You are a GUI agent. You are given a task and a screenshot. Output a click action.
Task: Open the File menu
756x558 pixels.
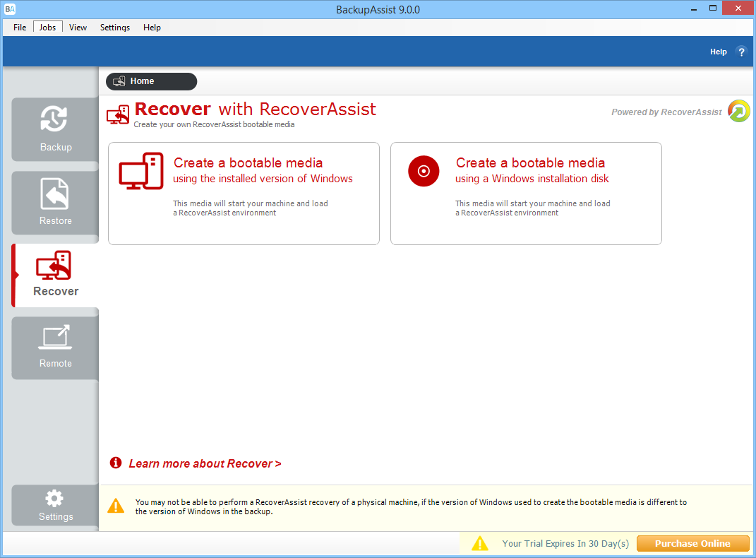tap(20, 28)
